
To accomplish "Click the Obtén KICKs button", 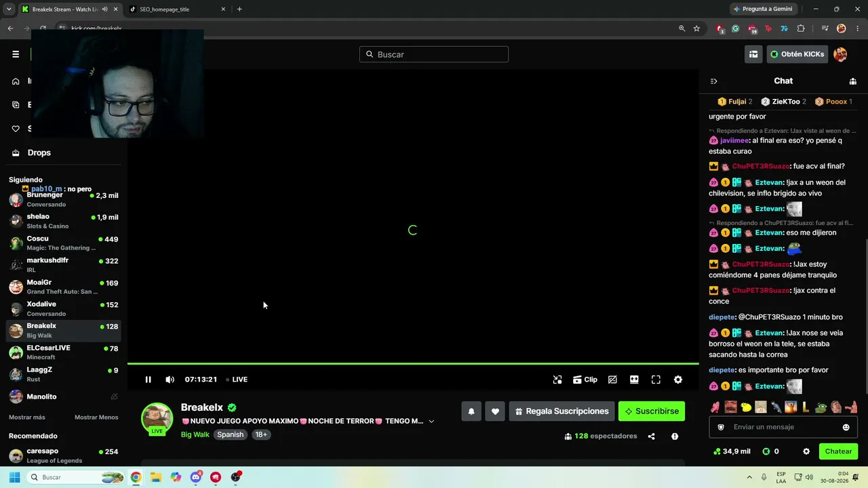I will point(797,54).
